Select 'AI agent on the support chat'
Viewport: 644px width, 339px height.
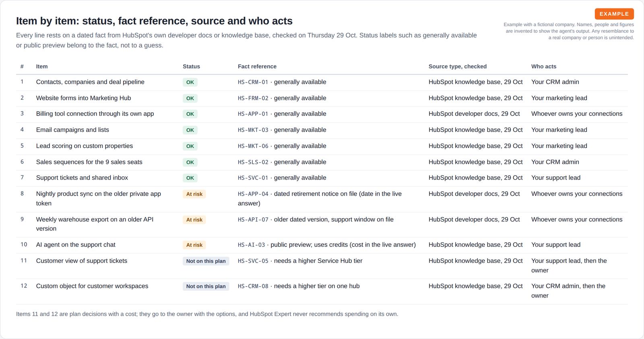pos(76,245)
